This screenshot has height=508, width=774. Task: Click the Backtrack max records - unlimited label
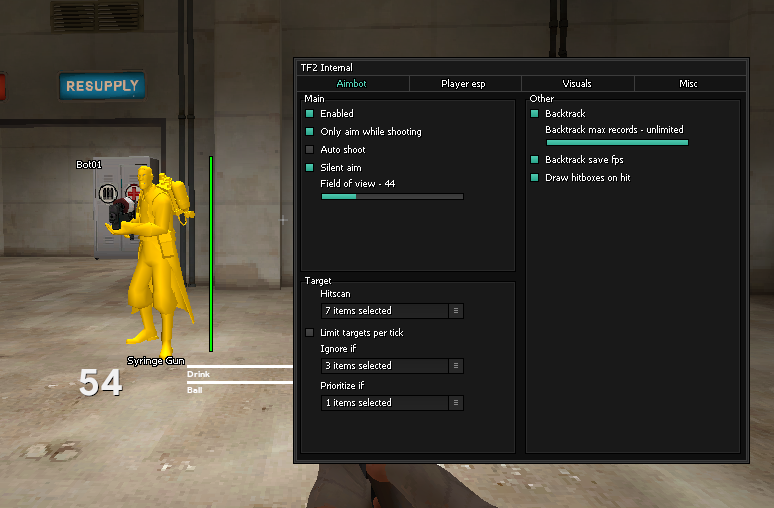click(x=615, y=130)
